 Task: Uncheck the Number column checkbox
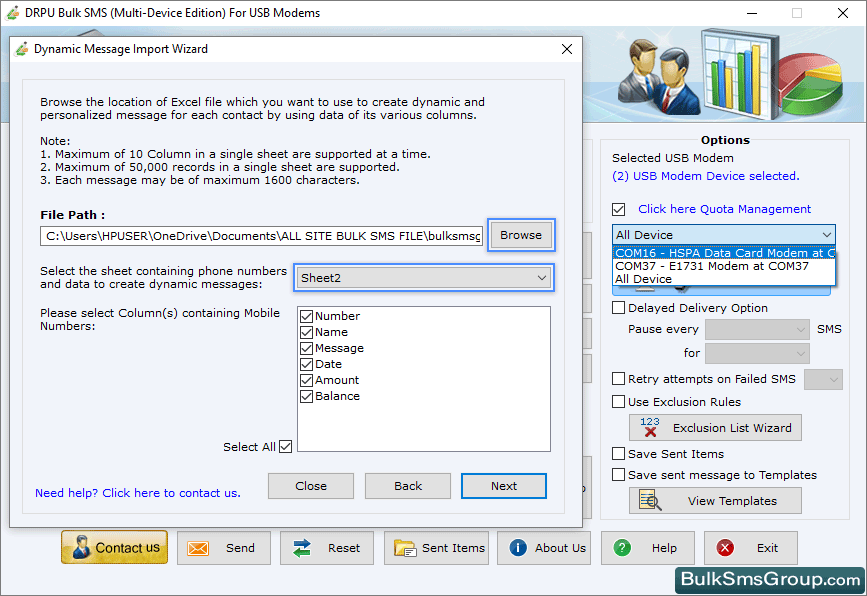(x=306, y=316)
